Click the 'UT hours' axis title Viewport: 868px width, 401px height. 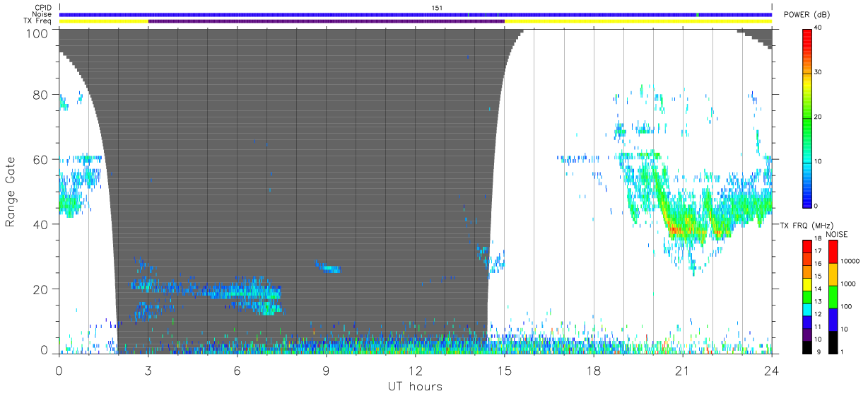[x=415, y=386]
